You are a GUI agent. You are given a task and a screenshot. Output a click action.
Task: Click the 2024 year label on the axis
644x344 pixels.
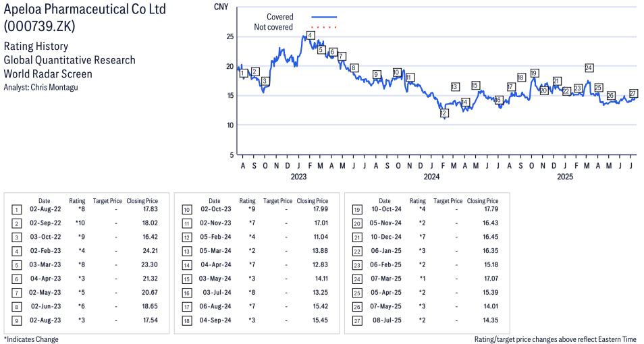pyautogui.click(x=431, y=177)
